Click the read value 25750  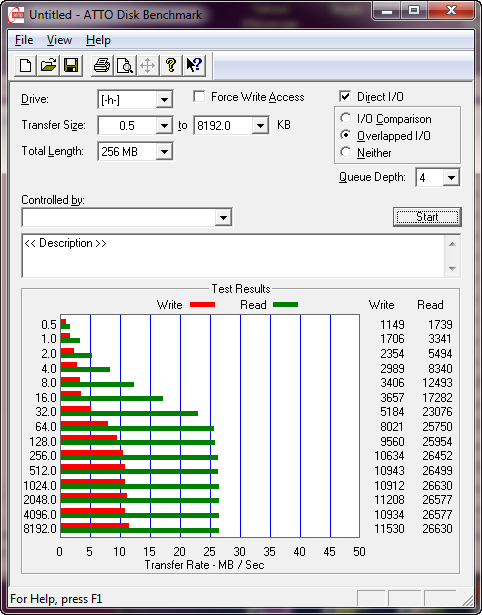[x=437, y=426]
